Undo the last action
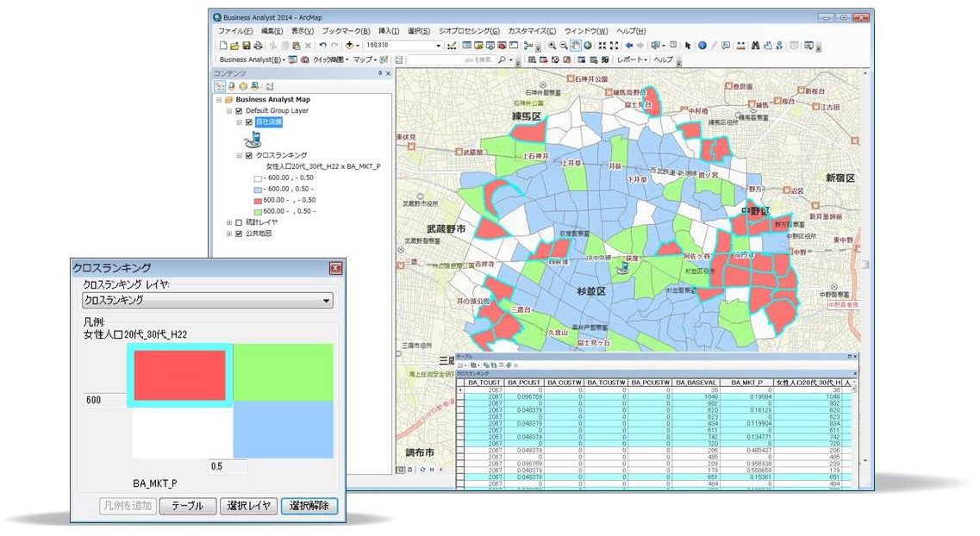This screenshot has height=536, width=980. tap(322, 46)
